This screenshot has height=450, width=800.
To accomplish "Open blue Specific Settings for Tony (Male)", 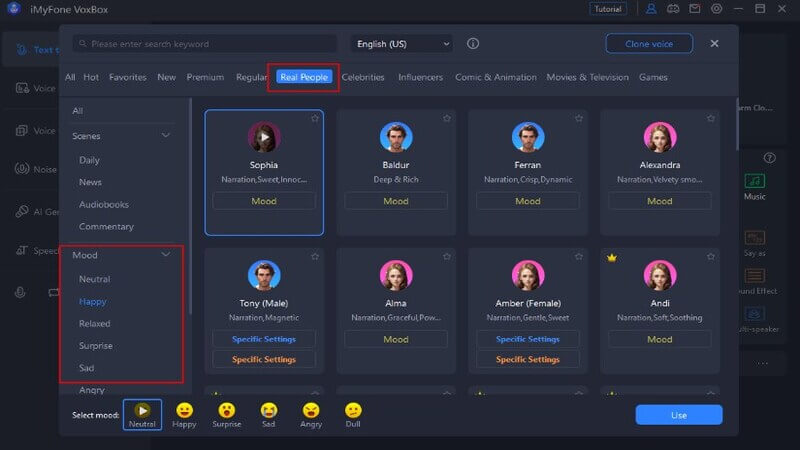I will (264, 339).
